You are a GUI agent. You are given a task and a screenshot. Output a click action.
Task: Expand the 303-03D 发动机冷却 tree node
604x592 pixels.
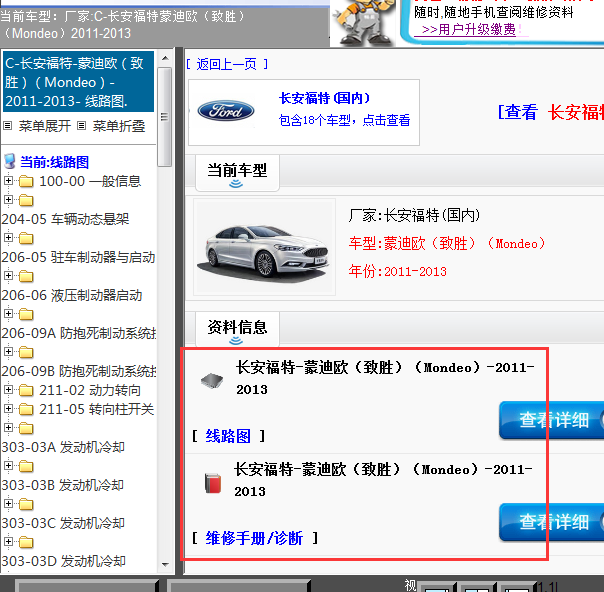point(8,541)
